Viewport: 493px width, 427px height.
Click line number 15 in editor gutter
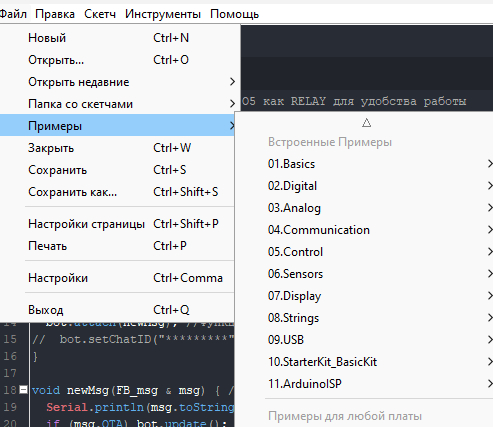click(10, 339)
